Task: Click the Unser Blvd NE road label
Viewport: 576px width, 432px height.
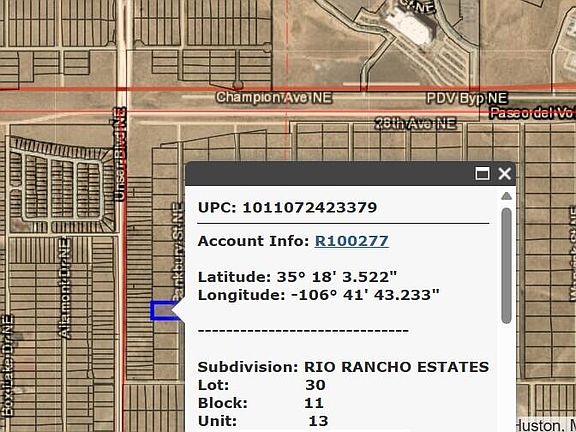Action: click(119, 154)
